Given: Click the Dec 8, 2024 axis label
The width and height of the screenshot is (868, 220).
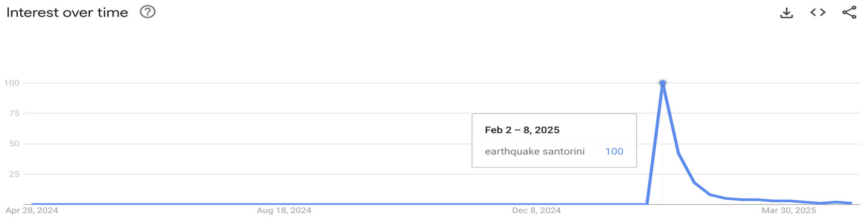Looking at the screenshot, I should [536, 211].
